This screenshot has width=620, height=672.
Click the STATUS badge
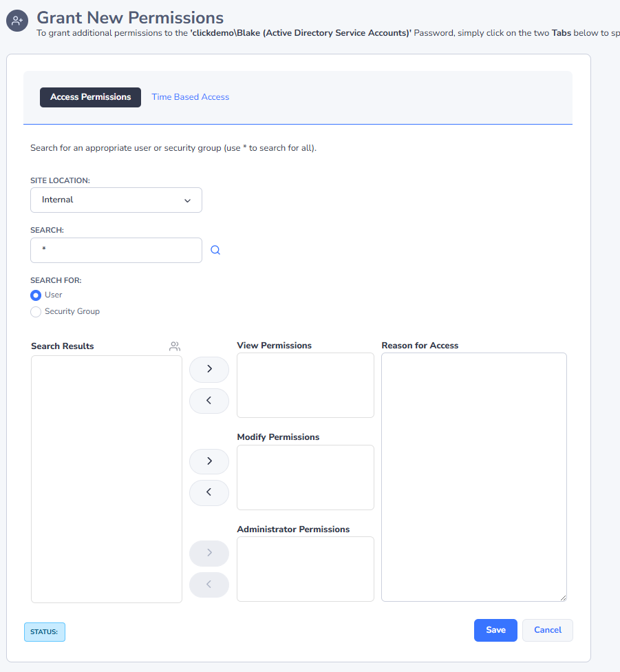44,631
